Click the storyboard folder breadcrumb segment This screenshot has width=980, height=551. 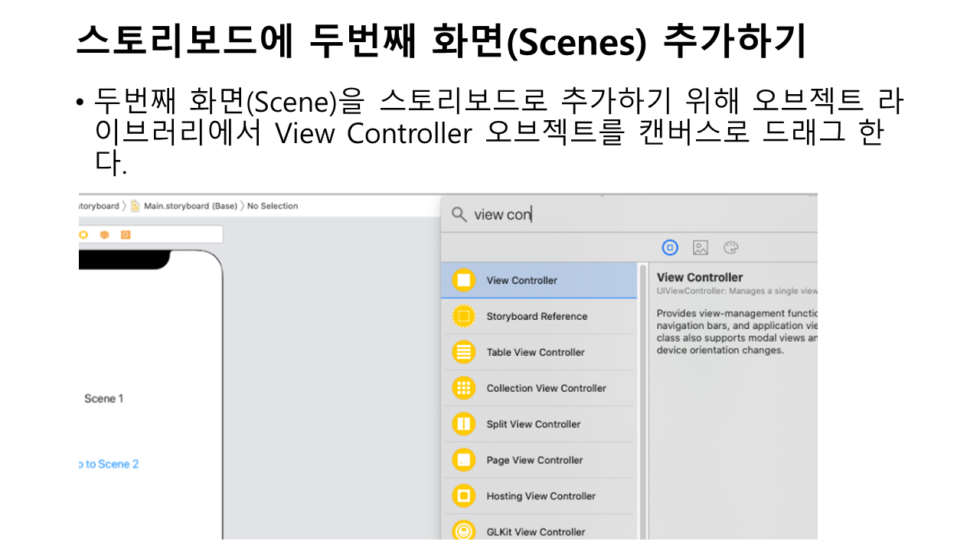pos(99,206)
